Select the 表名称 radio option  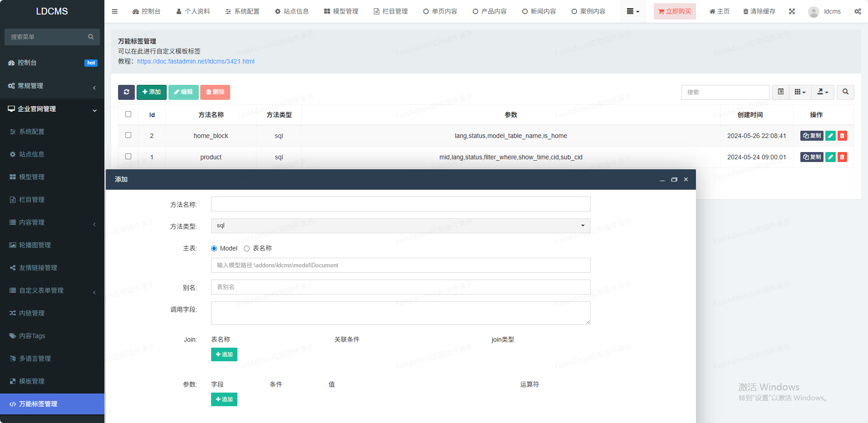click(247, 248)
